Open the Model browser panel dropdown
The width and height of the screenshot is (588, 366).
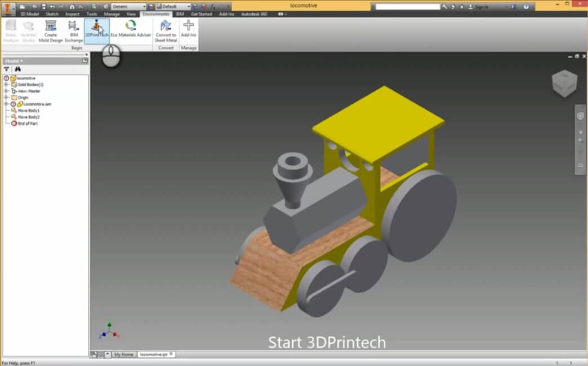click(x=14, y=60)
